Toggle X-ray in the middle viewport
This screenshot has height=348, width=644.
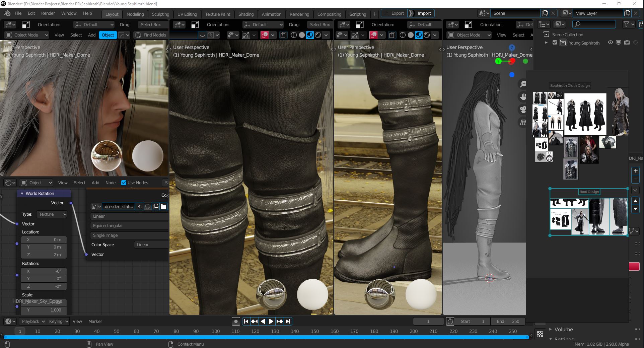click(283, 35)
